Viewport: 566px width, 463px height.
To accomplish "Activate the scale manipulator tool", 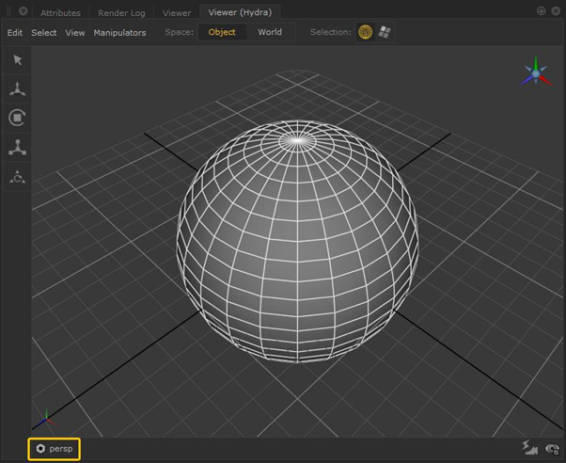I will click(17, 147).
